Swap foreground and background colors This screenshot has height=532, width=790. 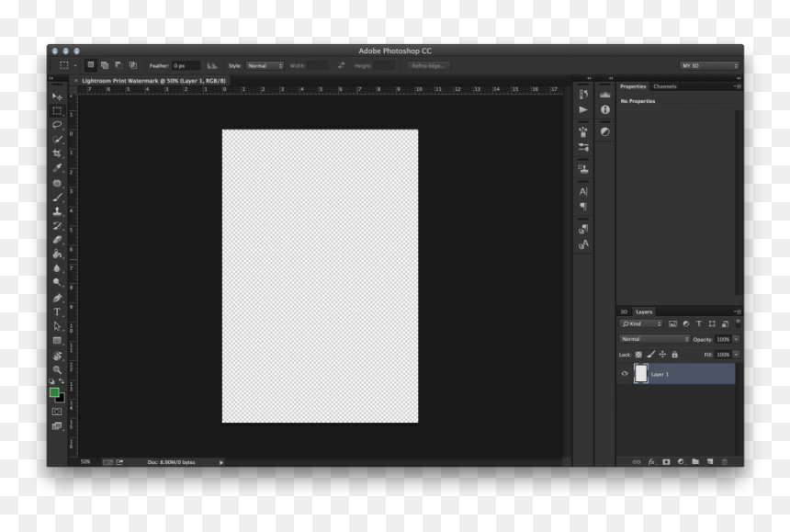pos(62,381)
